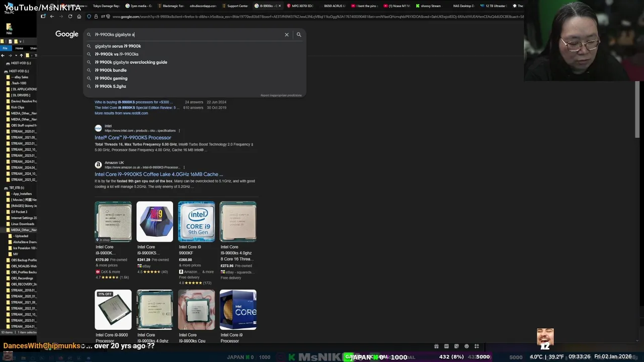Select suggestion 'i9 9900k gigabyte overclocking guide'
The height and width of the screenshot is (362, 644).
(x=131, y=62)
